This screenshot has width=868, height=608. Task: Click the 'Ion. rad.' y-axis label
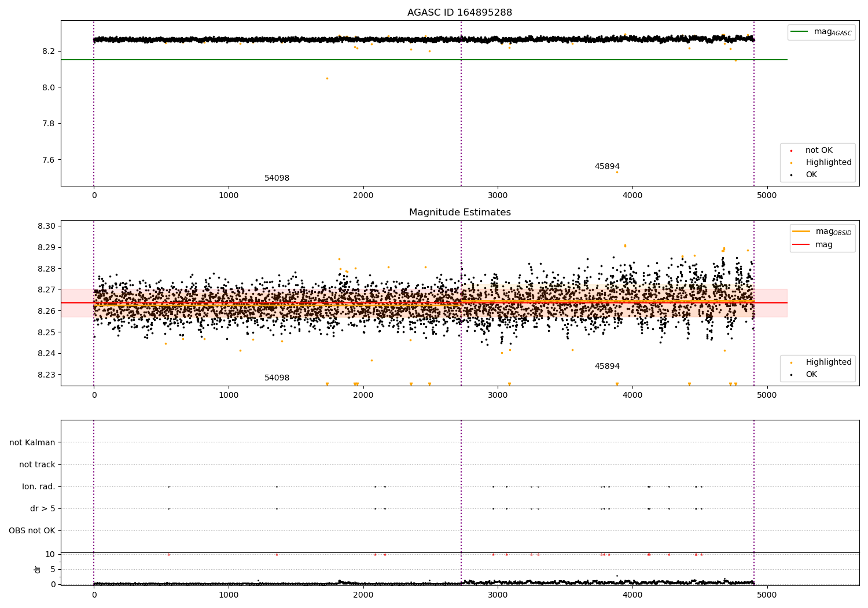point(39,486)
